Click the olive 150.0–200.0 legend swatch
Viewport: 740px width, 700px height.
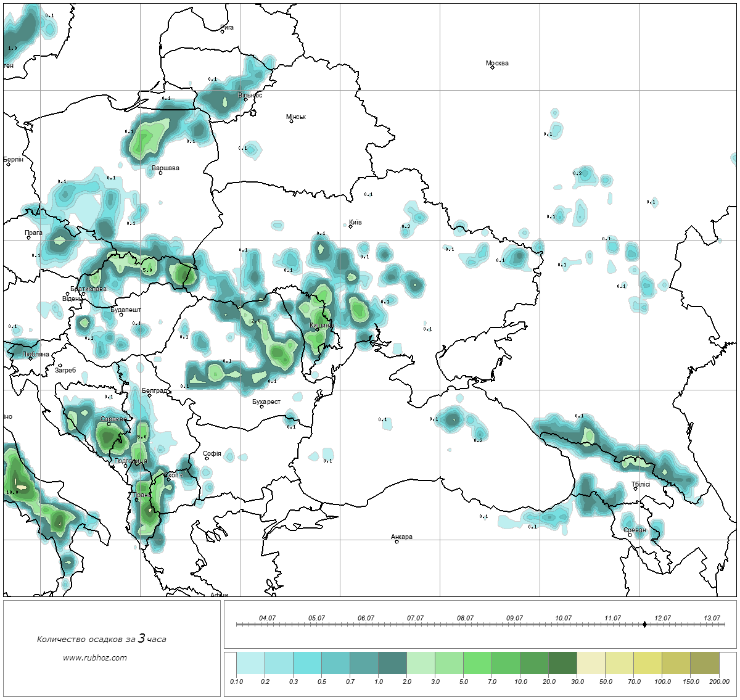coord(704,664)
